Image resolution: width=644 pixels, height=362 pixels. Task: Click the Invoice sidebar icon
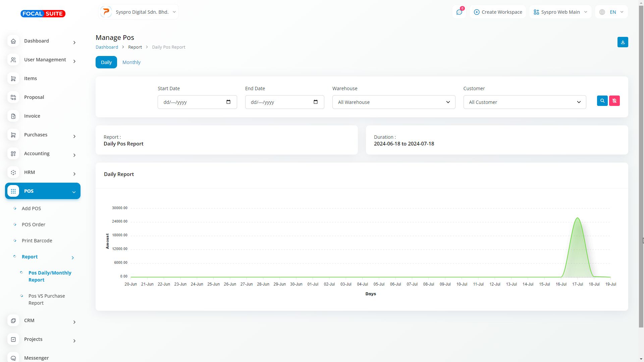13,116
